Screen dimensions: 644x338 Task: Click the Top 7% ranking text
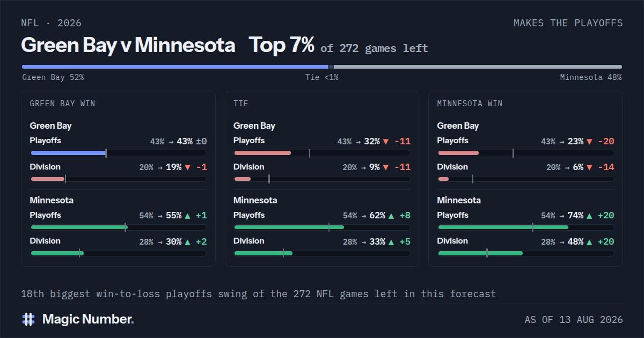pos(281,46)
